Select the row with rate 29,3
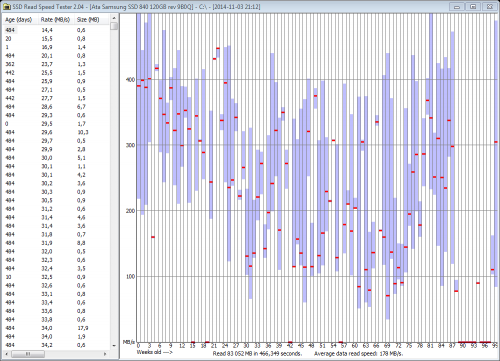The width and height of the screenshot is (500, 361). click(x=56, y=115)
